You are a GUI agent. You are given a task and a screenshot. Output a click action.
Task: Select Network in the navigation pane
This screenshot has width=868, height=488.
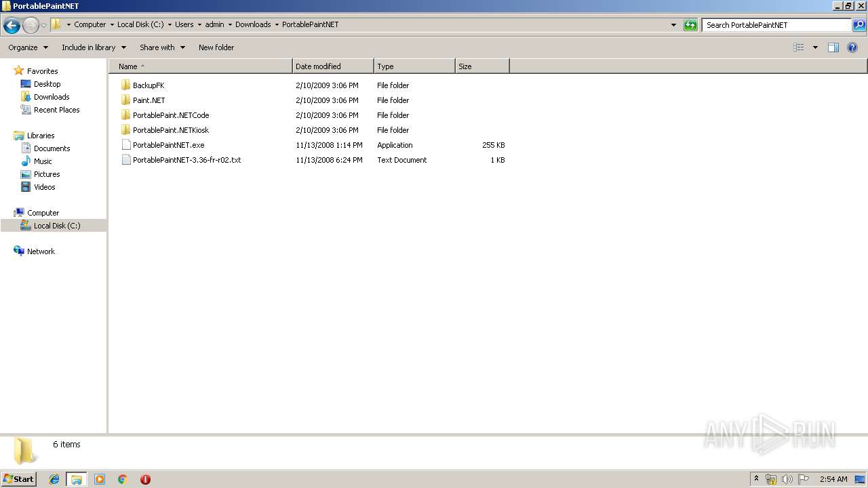click(x=41, y=251)
